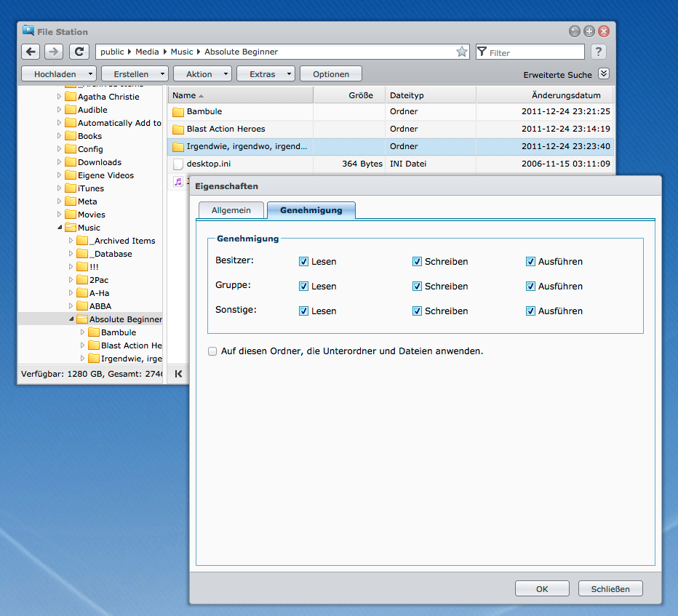Bookmark path with the star icon
Screen dimensions: 678x616
coord(462,52)
